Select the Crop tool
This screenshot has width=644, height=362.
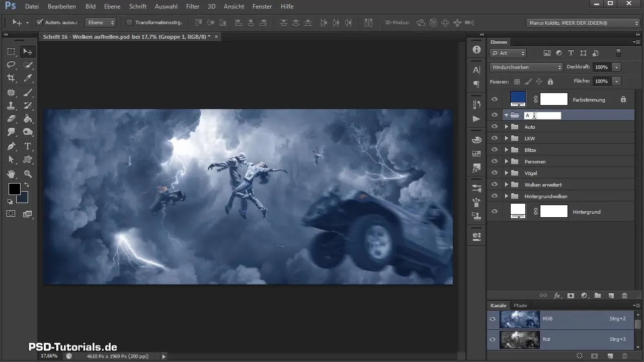coord(11,77)
